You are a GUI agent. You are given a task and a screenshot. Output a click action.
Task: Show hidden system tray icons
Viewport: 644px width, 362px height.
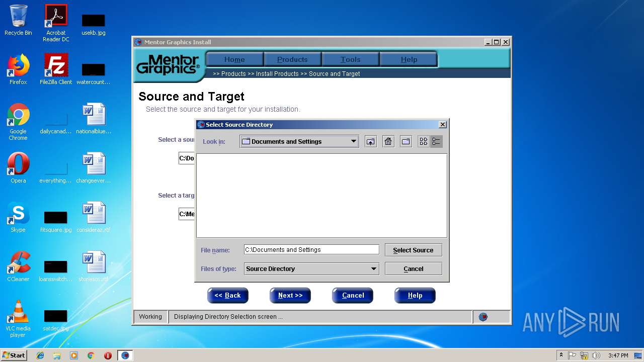[561, 355]
